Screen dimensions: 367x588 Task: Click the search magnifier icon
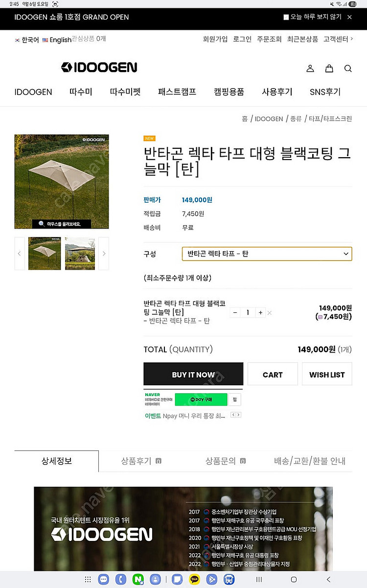pos(348,69)
